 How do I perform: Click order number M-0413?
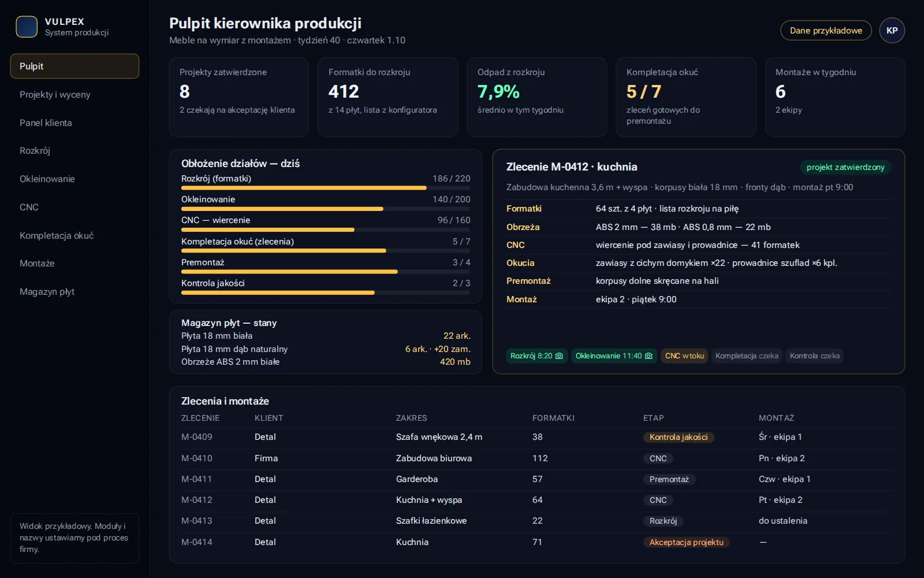pos(197,521)
